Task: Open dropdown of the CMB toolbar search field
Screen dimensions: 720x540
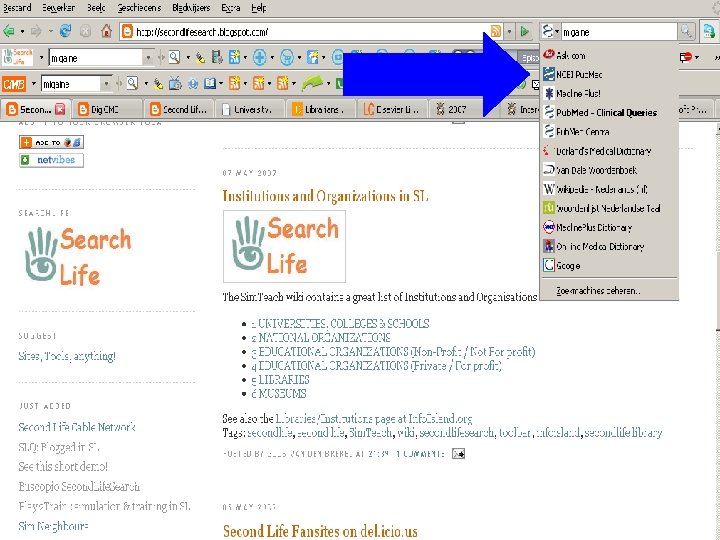Action: tap(107, 84)
